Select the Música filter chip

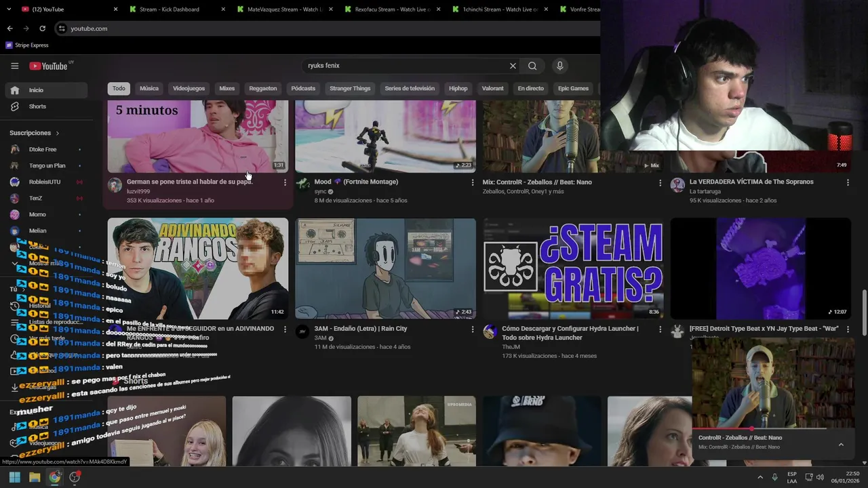click(x=149, y=89)
